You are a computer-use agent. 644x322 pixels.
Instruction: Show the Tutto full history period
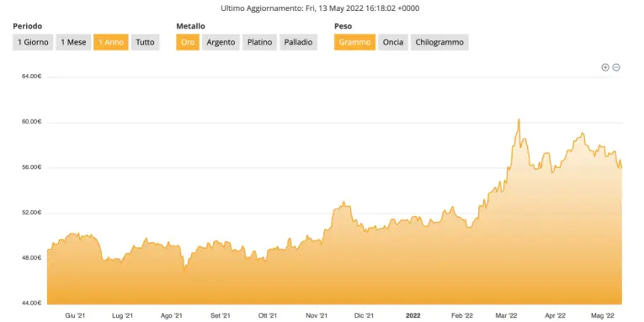(x=145, y=42)
